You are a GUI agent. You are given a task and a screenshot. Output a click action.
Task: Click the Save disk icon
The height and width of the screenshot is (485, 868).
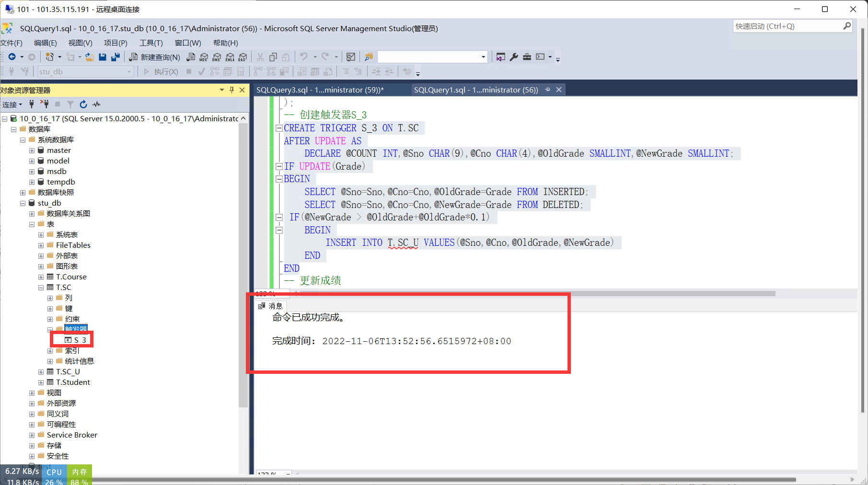pos(103,57)
